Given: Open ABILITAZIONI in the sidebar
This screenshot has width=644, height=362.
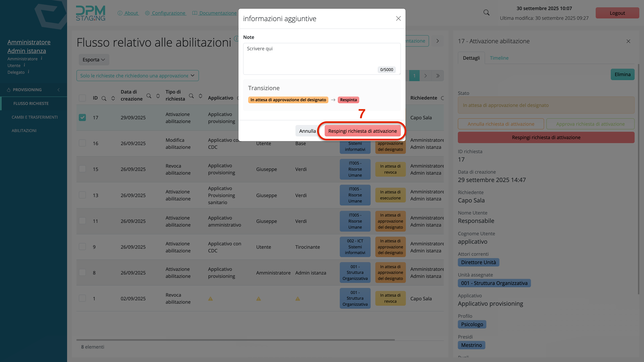Looking at the screenshot, I should click(x=24, y=130).
